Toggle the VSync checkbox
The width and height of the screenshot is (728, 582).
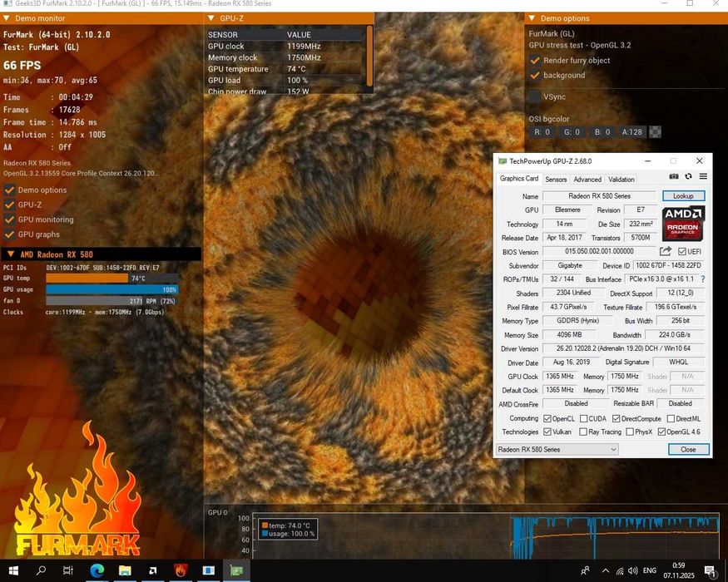[535, 96]
